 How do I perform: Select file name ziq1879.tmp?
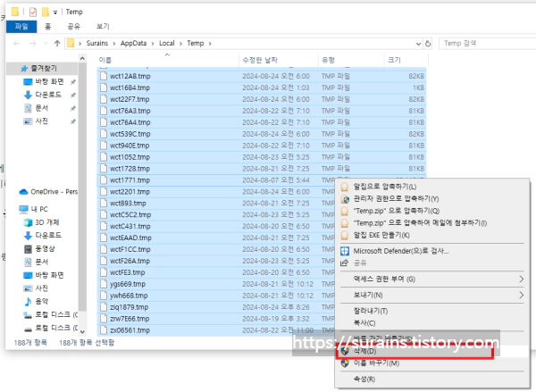(x=129, y=307)
